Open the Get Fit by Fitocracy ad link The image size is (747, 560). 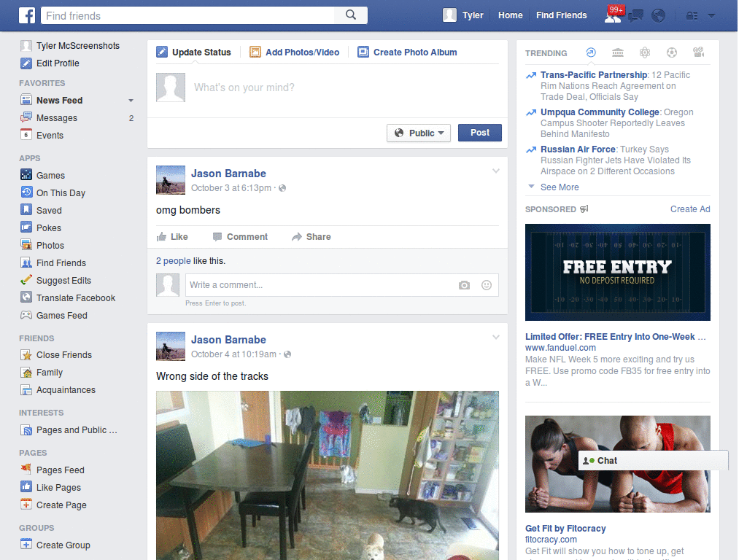[565, 529]
